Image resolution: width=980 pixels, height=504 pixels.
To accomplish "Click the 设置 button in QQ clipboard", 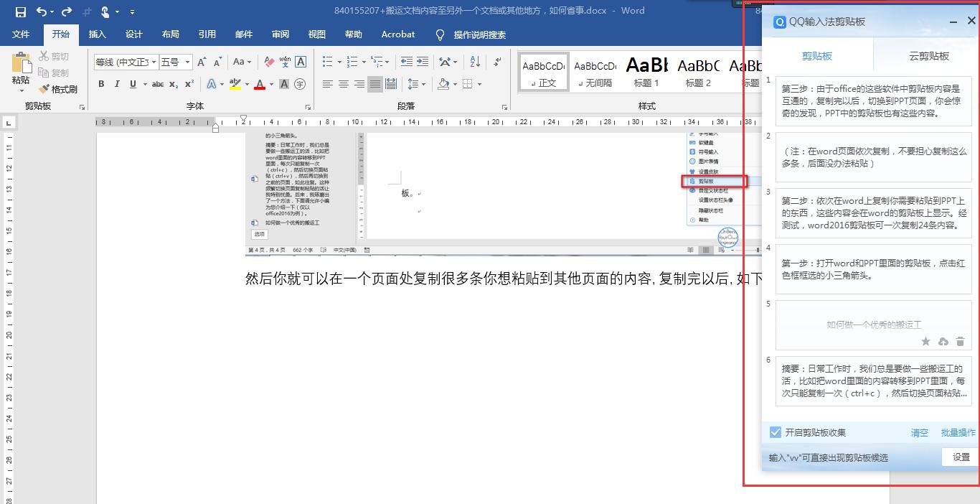I will coord(961,457).
